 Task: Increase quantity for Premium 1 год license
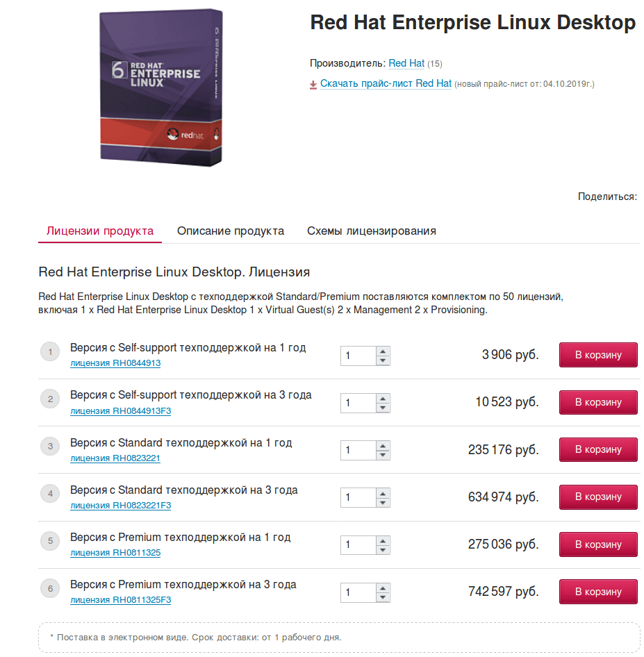383,540
